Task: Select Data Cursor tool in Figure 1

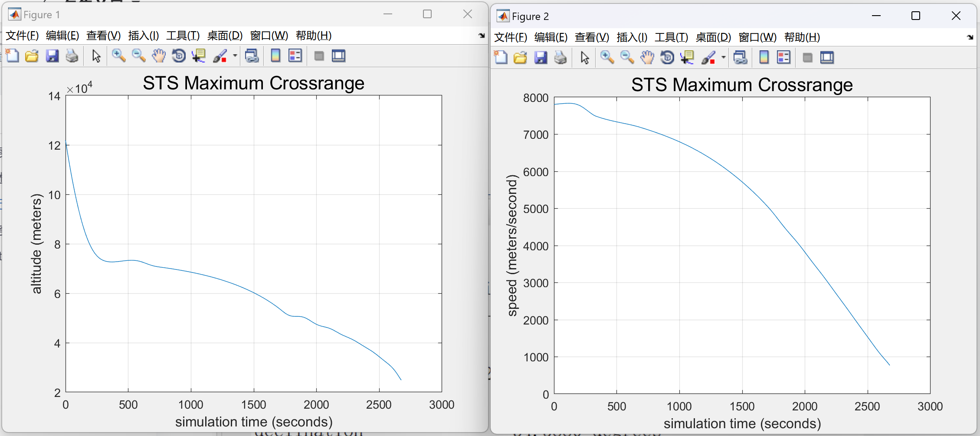Action: (199, 56)
